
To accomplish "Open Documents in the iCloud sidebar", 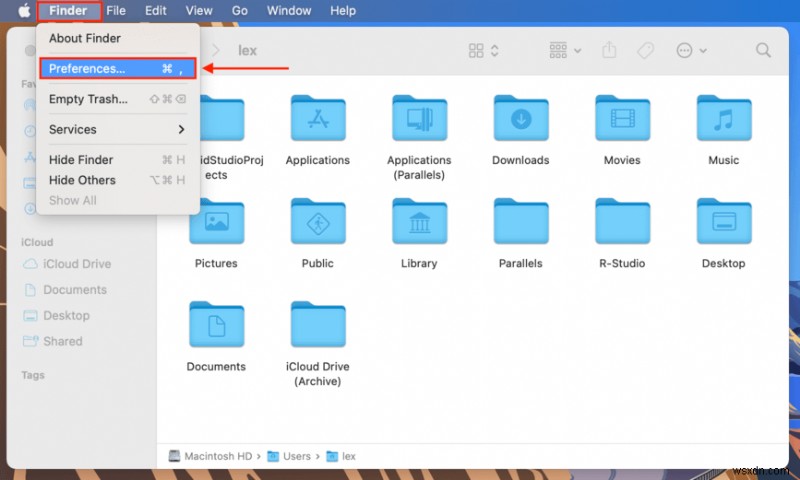I will click(65, 290).
